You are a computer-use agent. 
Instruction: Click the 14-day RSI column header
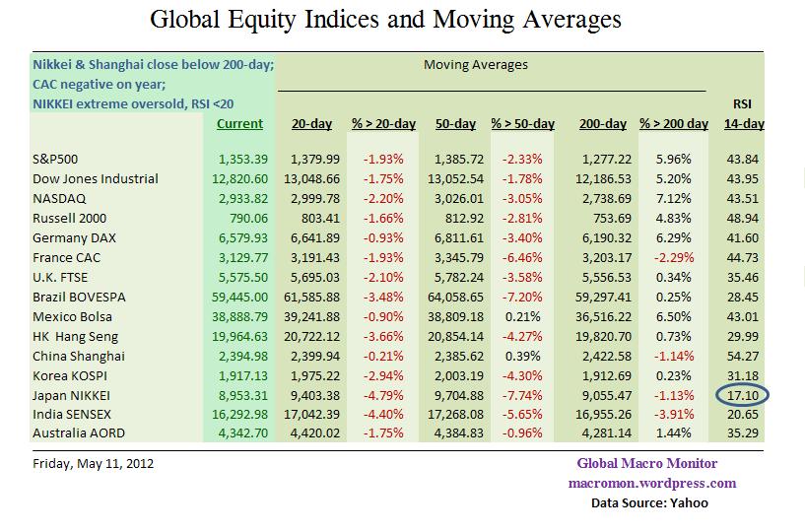(x=745, y=124)
